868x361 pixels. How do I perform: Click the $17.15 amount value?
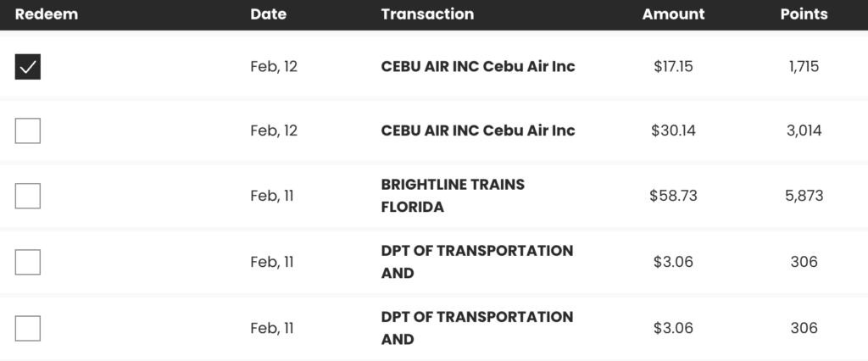tap(673, 66)
